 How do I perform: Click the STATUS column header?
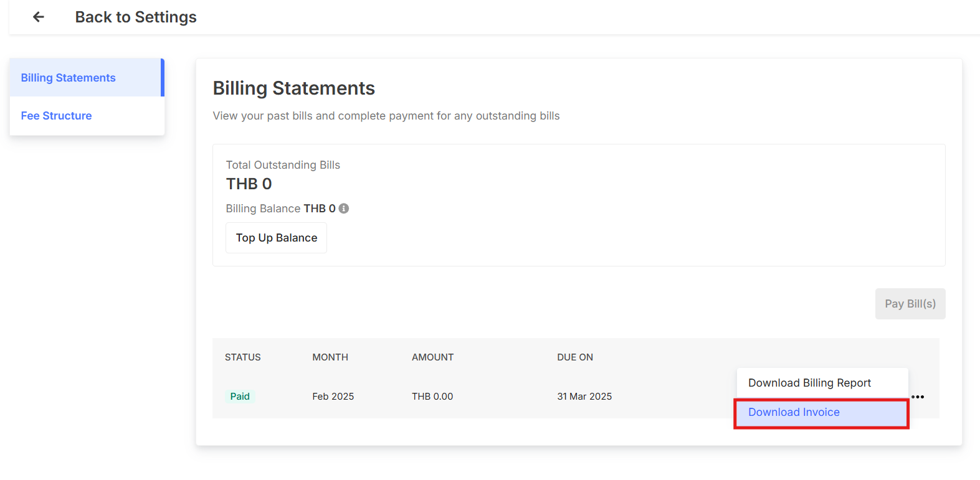click(243, 357)
